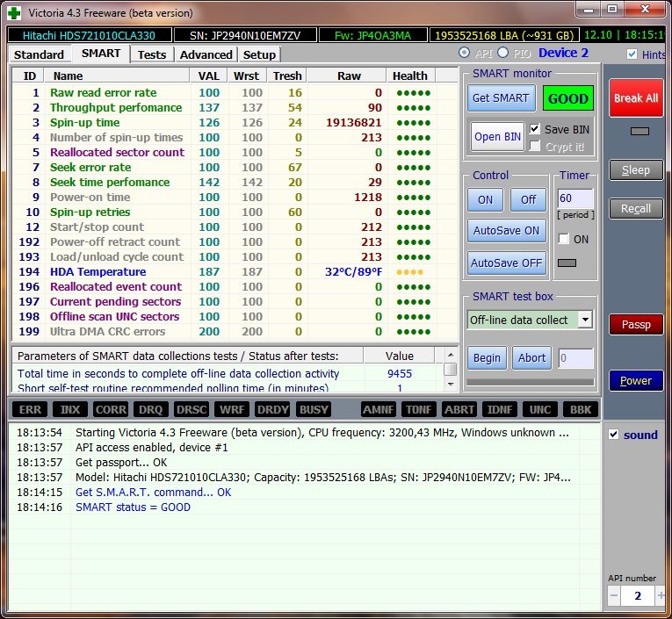Select the PIO radio button

503,54
